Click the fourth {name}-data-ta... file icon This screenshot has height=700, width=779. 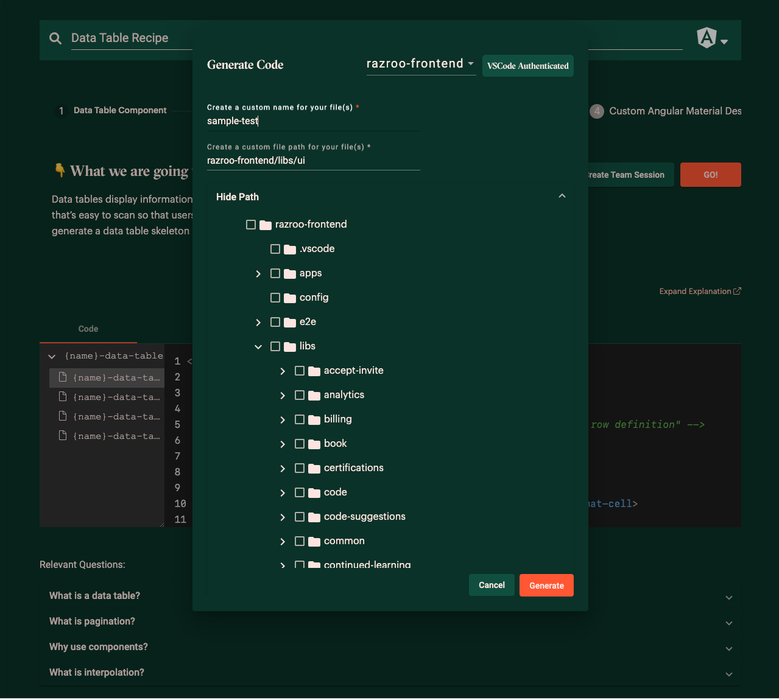[62, 436]
